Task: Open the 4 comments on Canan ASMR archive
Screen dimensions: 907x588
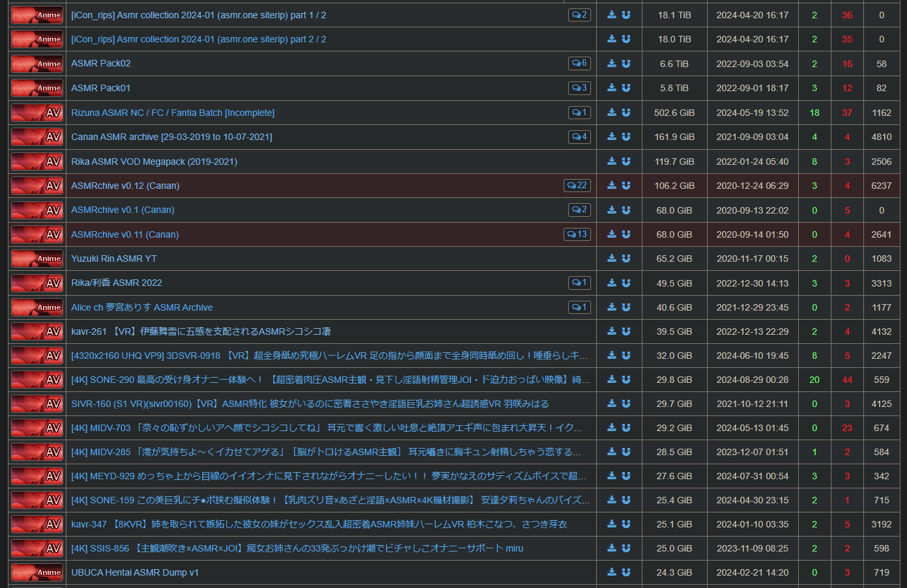Action: click(579, 137)
